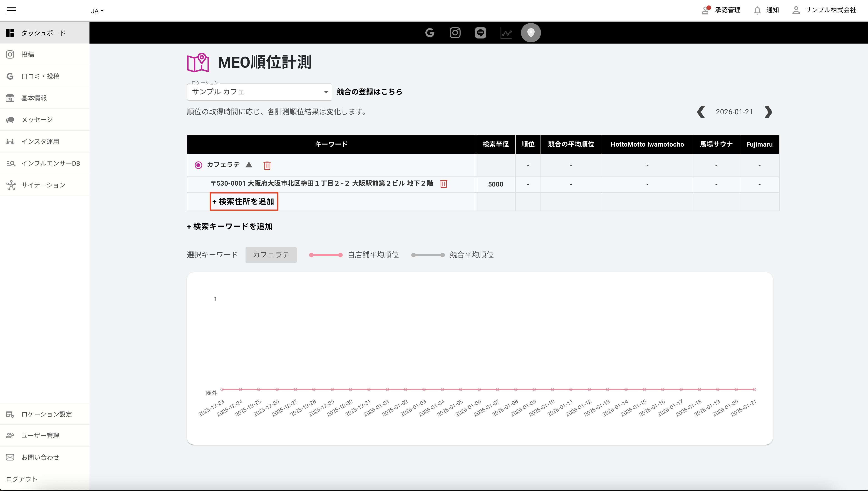The height and width of the screenshot is (491, 868).
Task: Click the ロケーション設定 icon
Action: tap(10, 414)
